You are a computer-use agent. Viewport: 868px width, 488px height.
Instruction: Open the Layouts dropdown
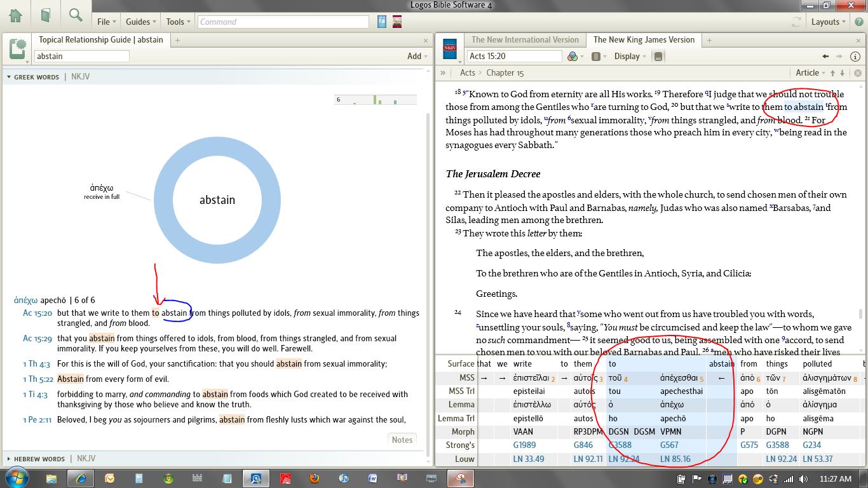click(829, 22)
